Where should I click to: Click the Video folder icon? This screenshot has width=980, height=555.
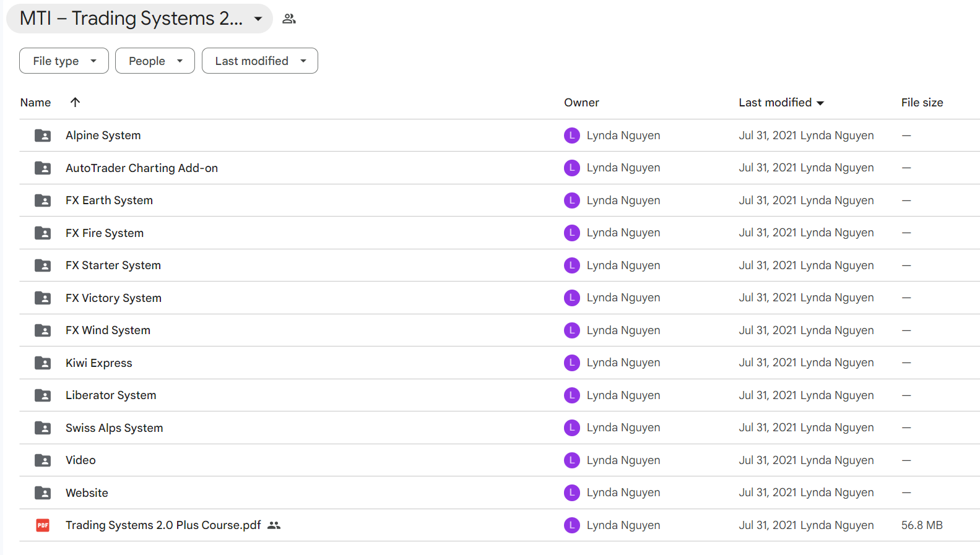coord(43,460)
